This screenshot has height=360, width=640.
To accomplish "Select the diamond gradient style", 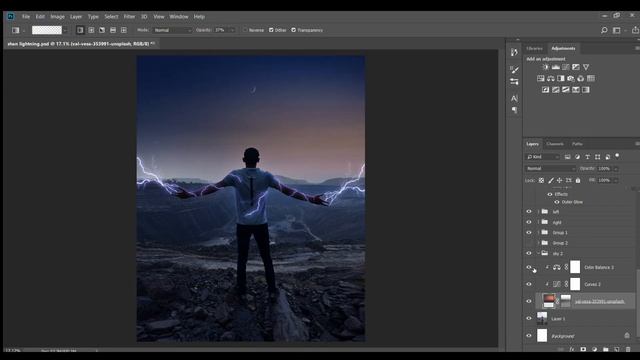I will 124,30.
